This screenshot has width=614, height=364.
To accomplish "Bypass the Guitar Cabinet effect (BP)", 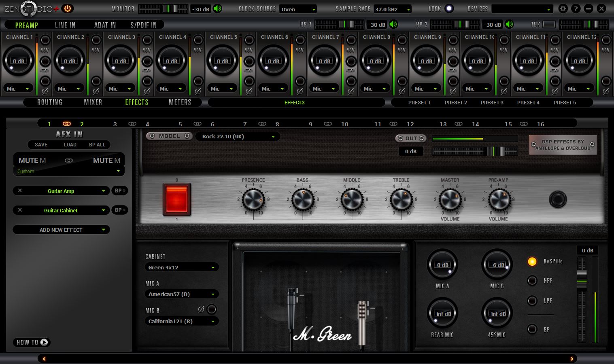I will click(x=120, y=210).
